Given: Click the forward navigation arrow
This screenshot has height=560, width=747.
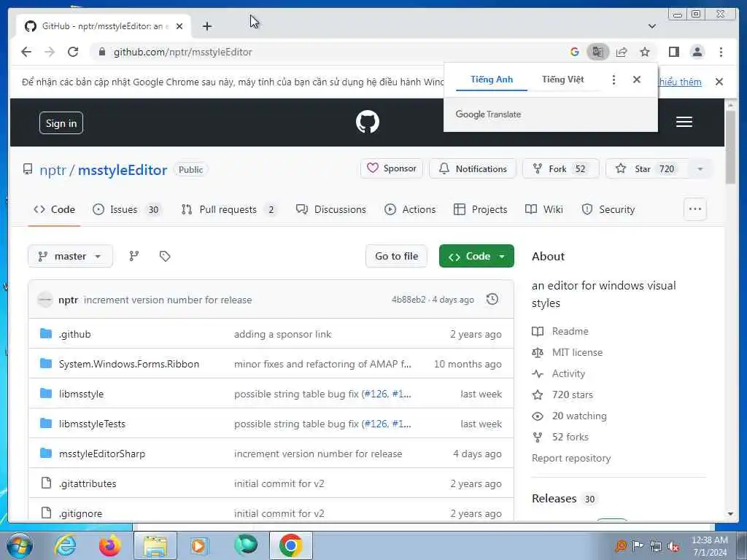Looking at the screenshot, I should [x=50, y=52].
